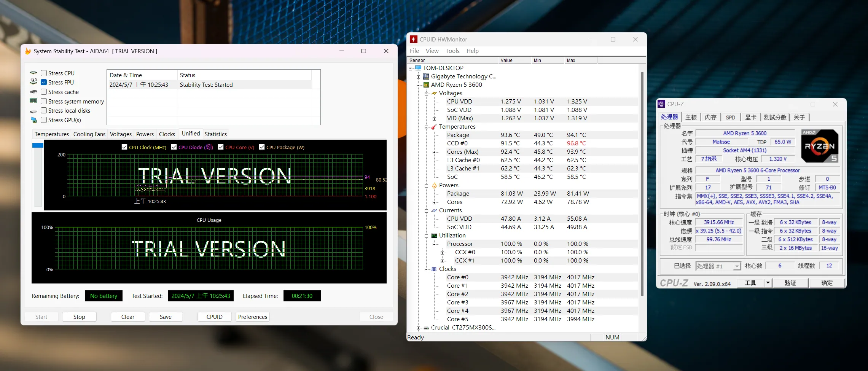Open the 工具 dropdown arrow in CPU-Z
This screenshot has width=868, height=371.
click(768, 283)
